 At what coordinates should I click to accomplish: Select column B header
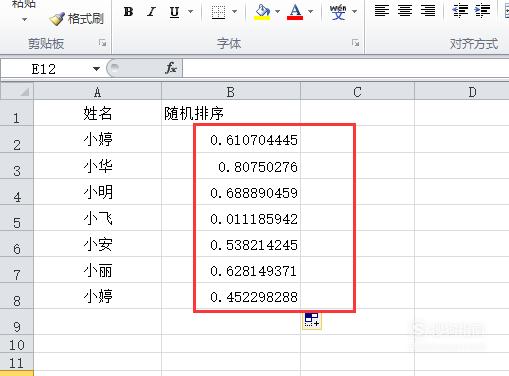pos(231,92)
